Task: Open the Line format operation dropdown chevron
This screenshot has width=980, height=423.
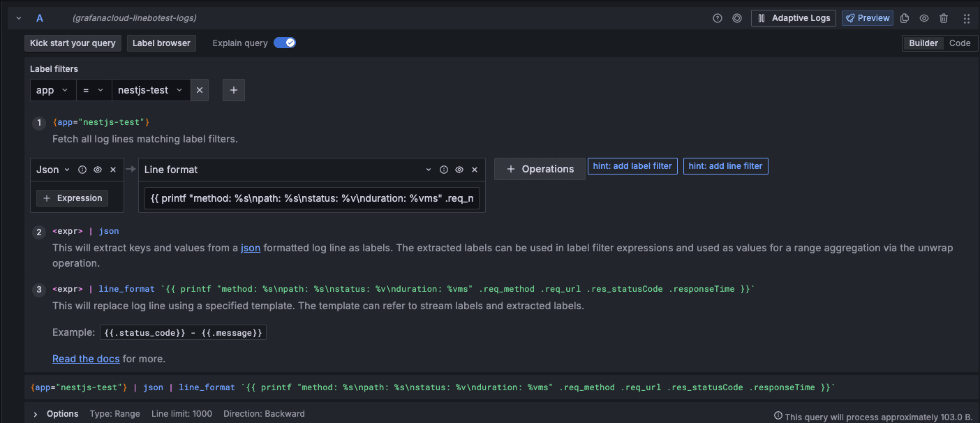Action: click(429, 170)
